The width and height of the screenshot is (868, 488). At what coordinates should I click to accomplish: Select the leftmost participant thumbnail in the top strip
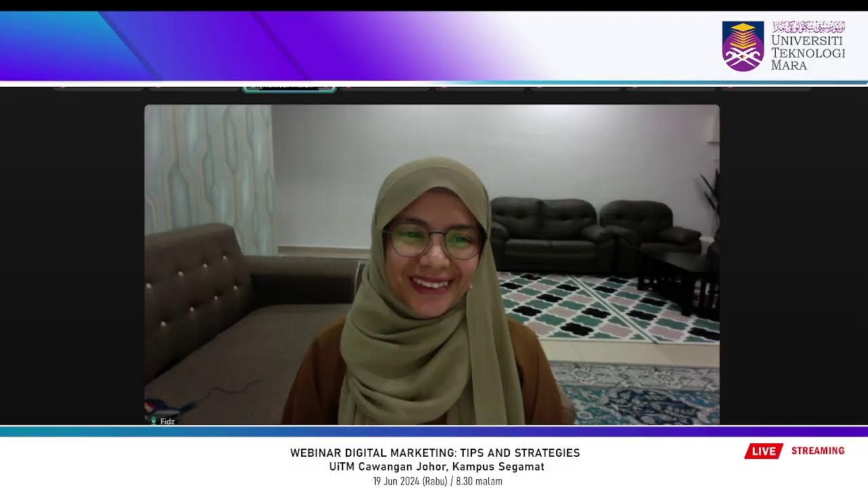point(98,87)
